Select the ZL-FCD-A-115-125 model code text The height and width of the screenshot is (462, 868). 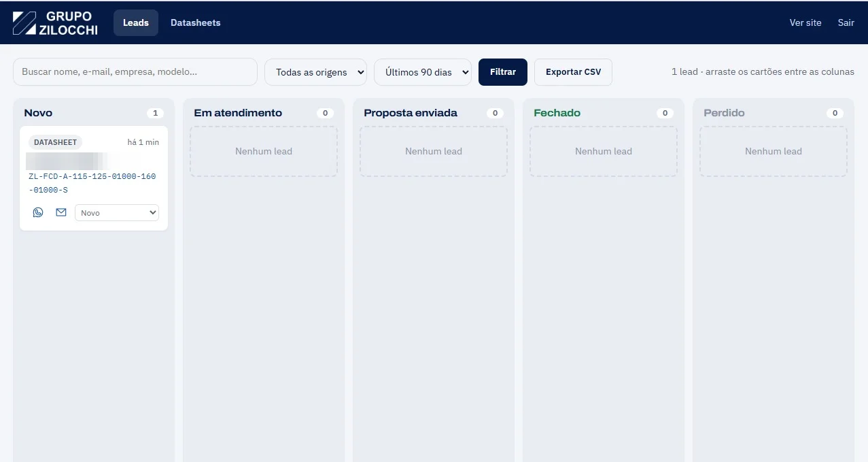92,183
